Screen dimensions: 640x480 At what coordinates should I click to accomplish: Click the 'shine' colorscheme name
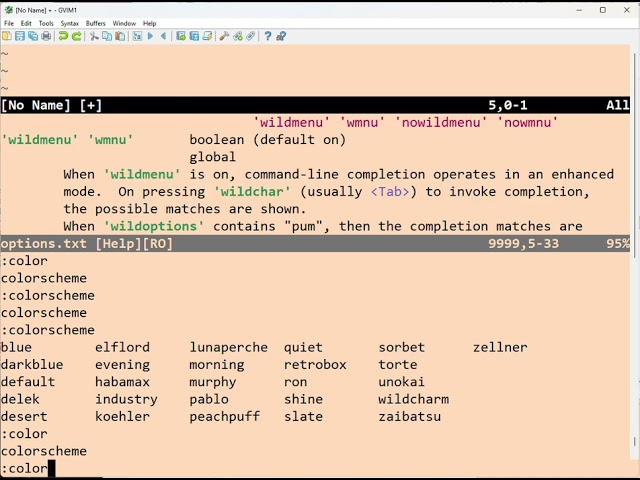(x=303, y=399)
